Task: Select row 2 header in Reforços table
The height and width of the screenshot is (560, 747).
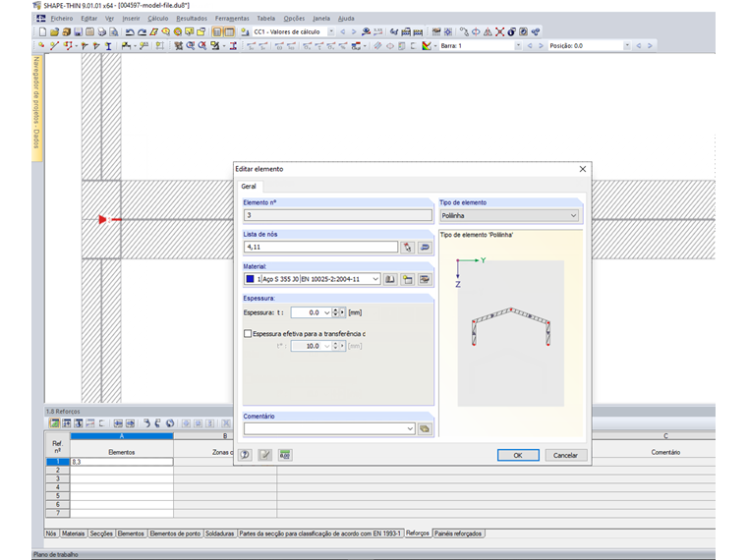Action: coord(58,470)
